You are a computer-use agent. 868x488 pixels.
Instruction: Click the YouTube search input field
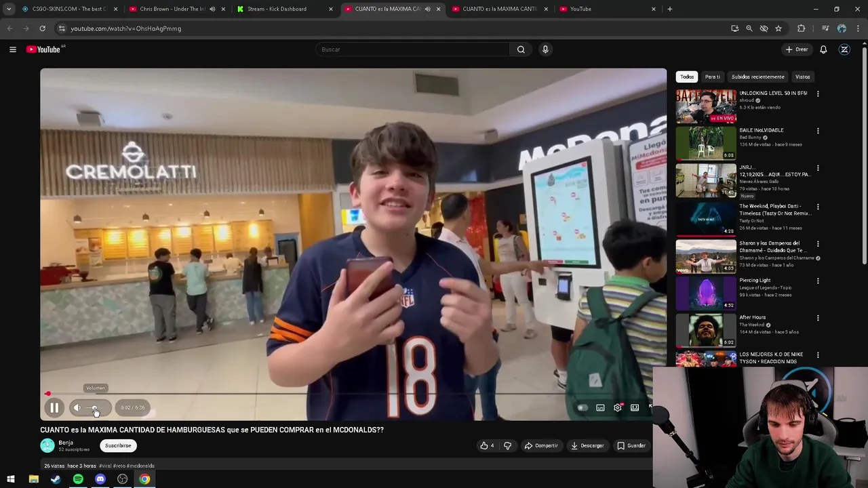click(x=412, y=49)
